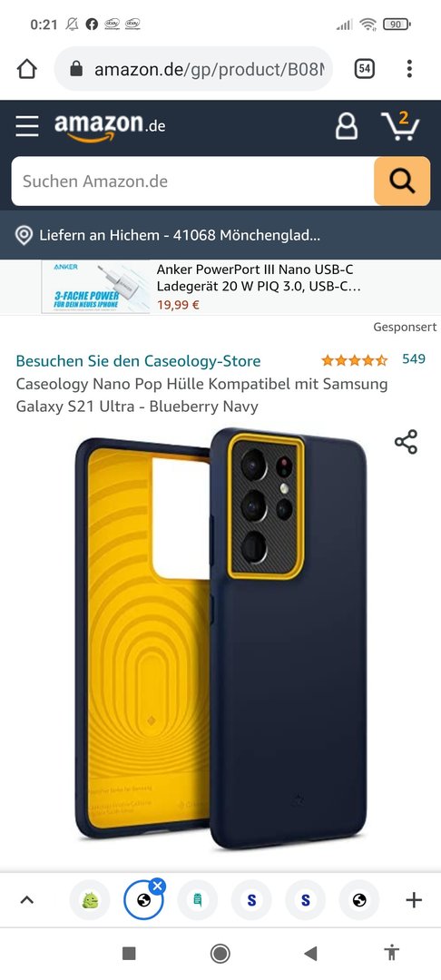Open the Amazon account profile icon
The height and width of the screenshot is (980, 441).
click(x=347, y=125)
